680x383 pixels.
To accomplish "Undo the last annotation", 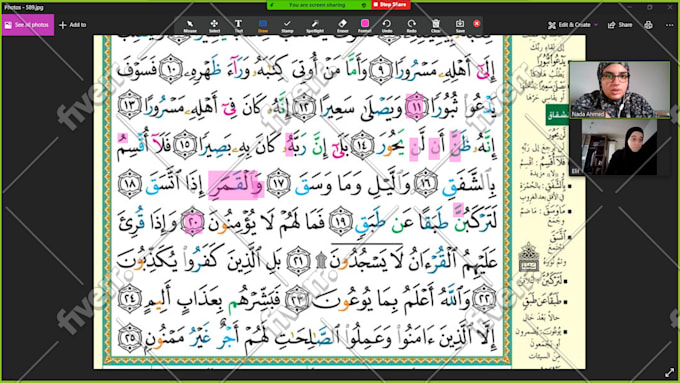I will tap(387, 26).
